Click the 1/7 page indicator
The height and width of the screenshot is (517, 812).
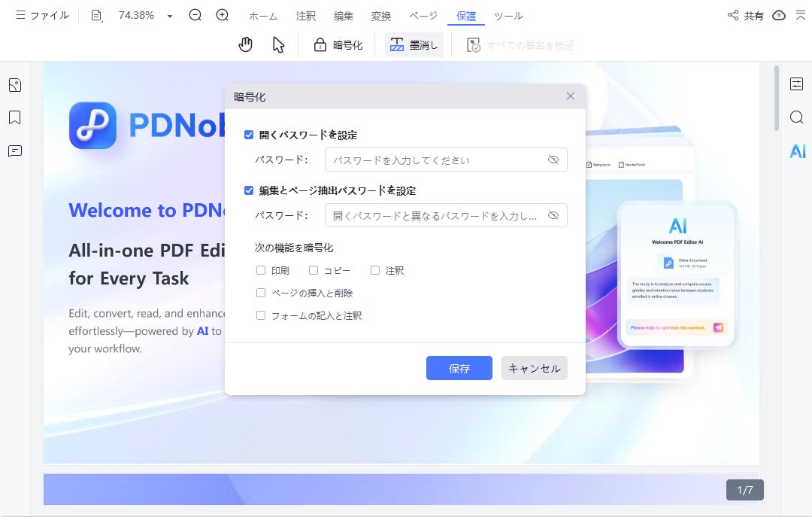pyautogui.click(x=744, y=490)
